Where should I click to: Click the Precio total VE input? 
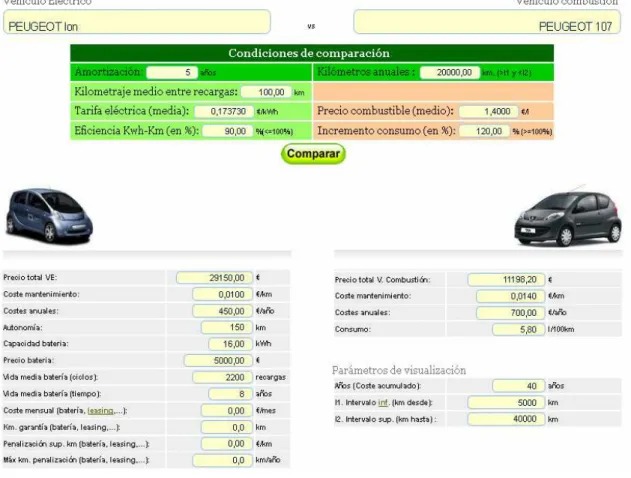tap(214, 278)
